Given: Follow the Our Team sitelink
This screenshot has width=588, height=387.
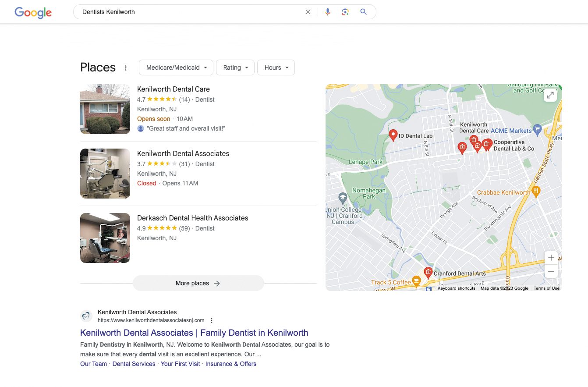Looking at the screenshot, I should [x=93, y=364].
